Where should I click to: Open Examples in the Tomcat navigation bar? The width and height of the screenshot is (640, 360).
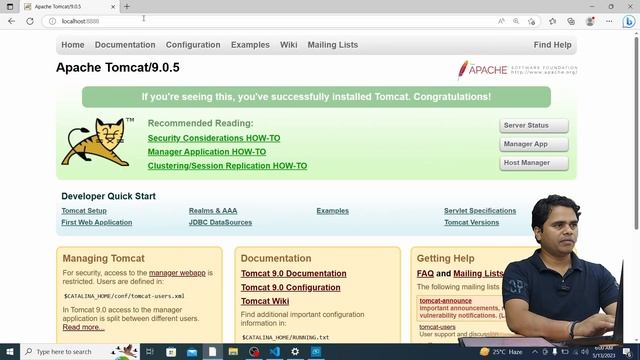pyautogui.click(x=250, y=45)
